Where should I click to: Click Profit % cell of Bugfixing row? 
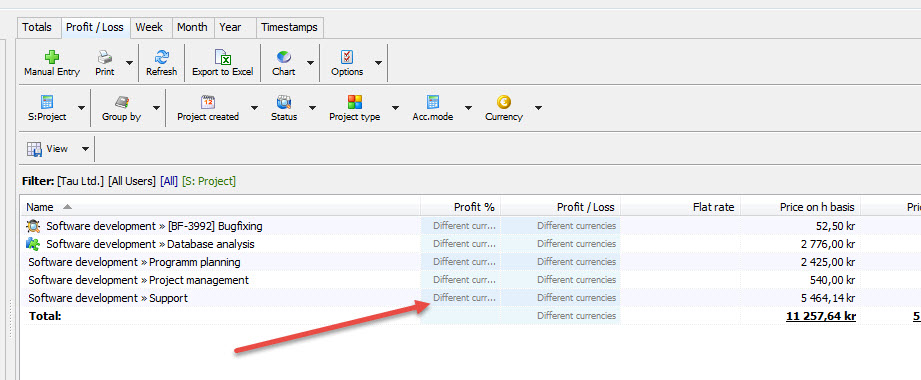461,226
